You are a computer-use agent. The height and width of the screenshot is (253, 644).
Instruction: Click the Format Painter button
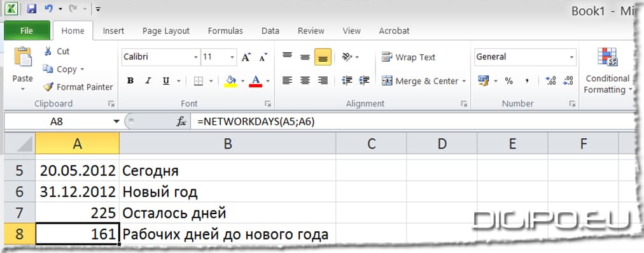pos(78,87)
